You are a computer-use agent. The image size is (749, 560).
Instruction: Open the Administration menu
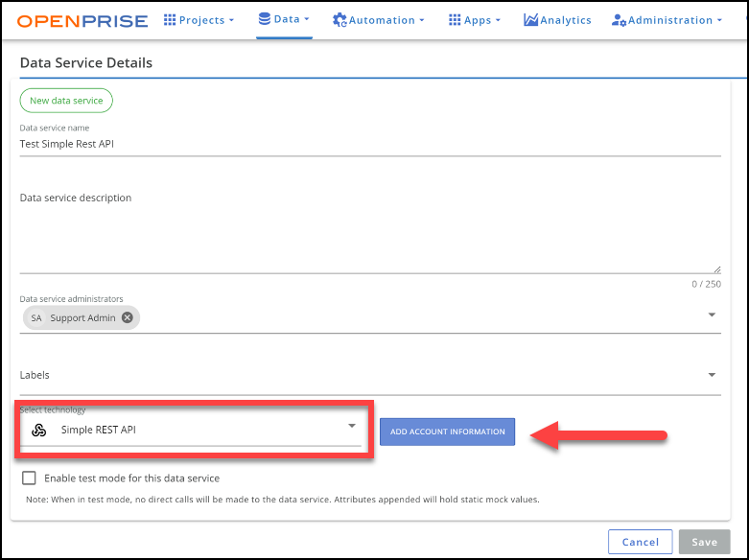click(x=667, y=20)
